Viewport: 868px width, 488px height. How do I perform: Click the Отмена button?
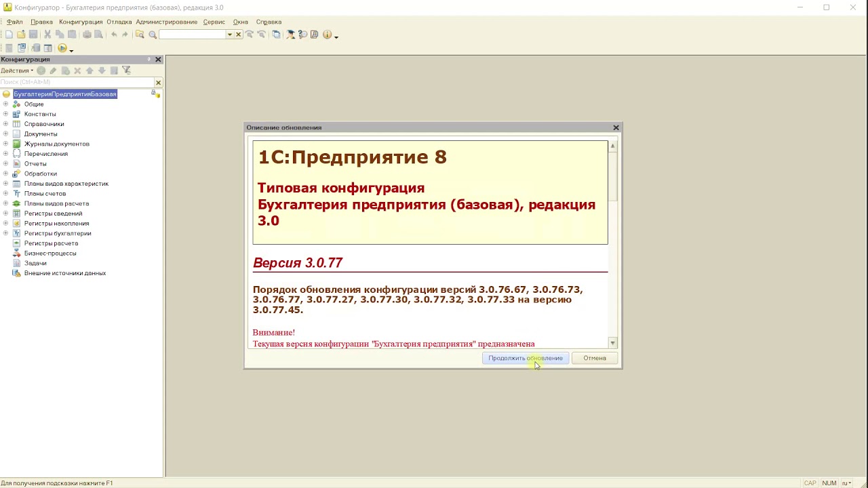click(595, 358)
